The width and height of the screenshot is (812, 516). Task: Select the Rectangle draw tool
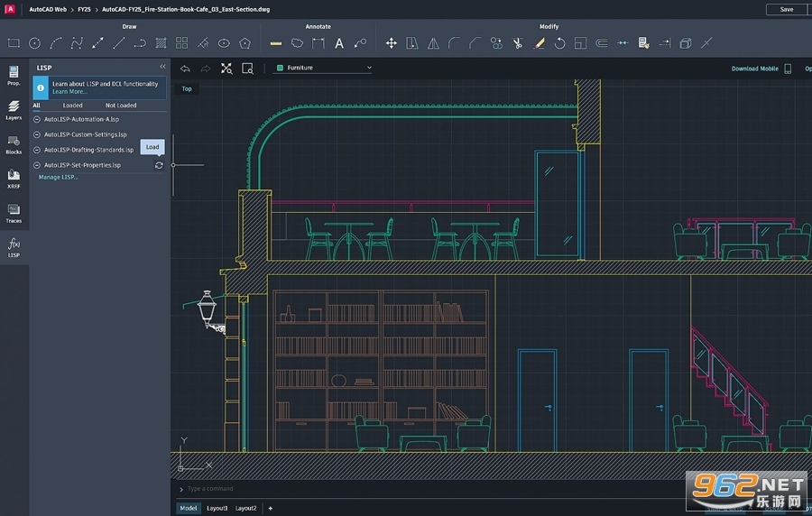tap(14, 43)
